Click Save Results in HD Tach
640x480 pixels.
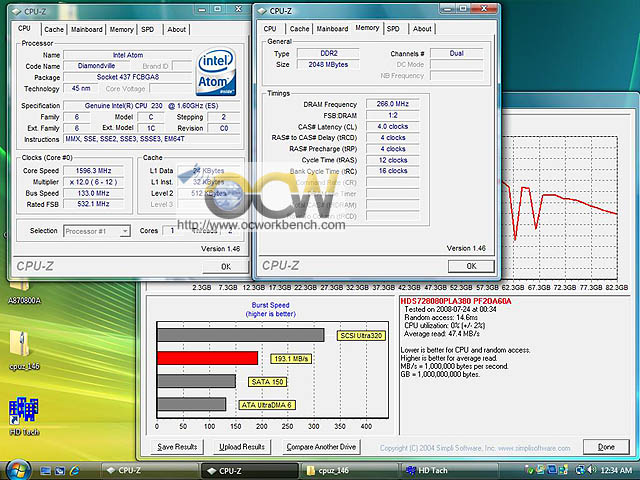[177, 447]
